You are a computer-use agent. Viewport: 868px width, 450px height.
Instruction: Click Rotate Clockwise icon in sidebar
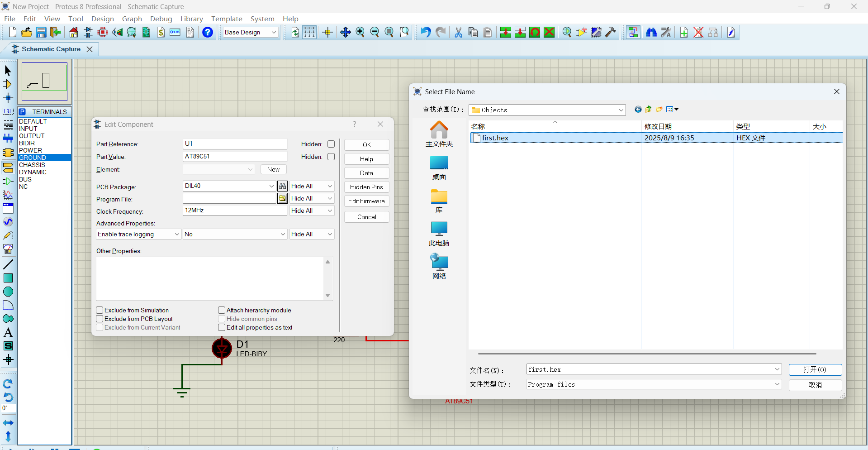(x=8, y=384)
